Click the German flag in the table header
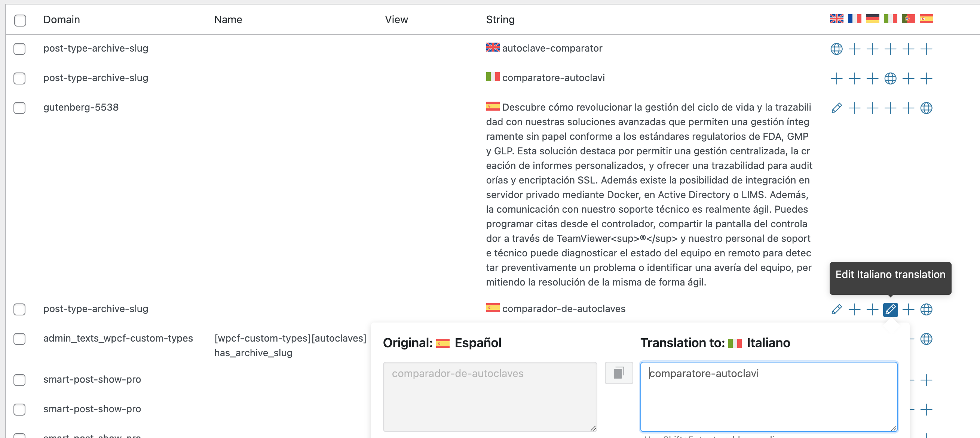The width and height of the screenshot is (980, 438). coord(872,19)
